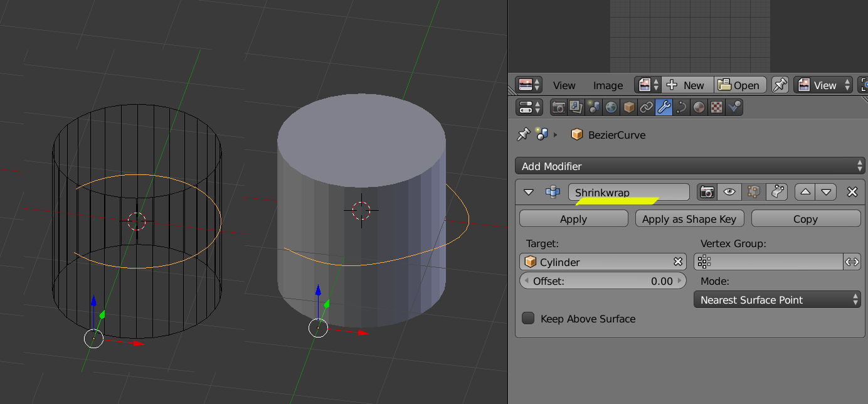Open the Render properties tab (camera icon)
Image resolution: width=868 pixels, height=404 pixels.
[559, 107]
